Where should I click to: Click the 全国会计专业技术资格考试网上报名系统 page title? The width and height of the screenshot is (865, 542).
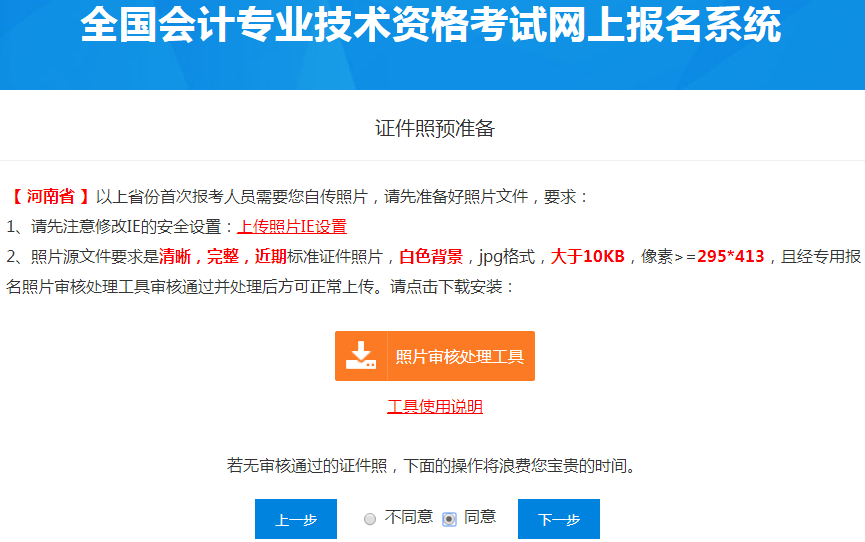pyautogui.click(x=431, y=27)
